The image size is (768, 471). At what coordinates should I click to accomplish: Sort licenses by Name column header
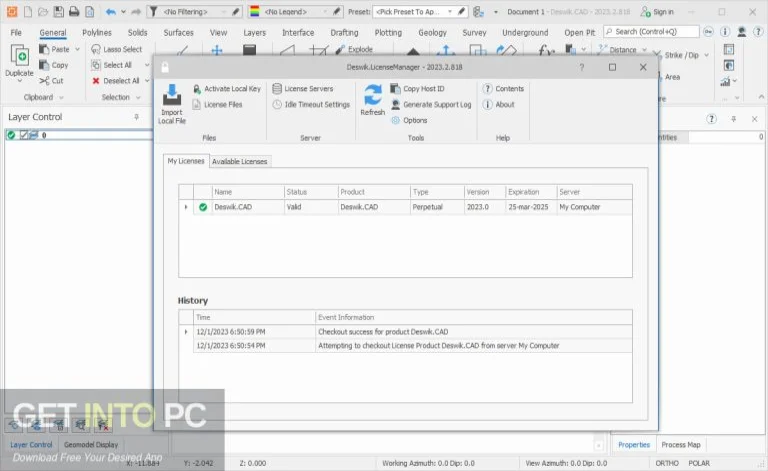(x=248, y=192)
